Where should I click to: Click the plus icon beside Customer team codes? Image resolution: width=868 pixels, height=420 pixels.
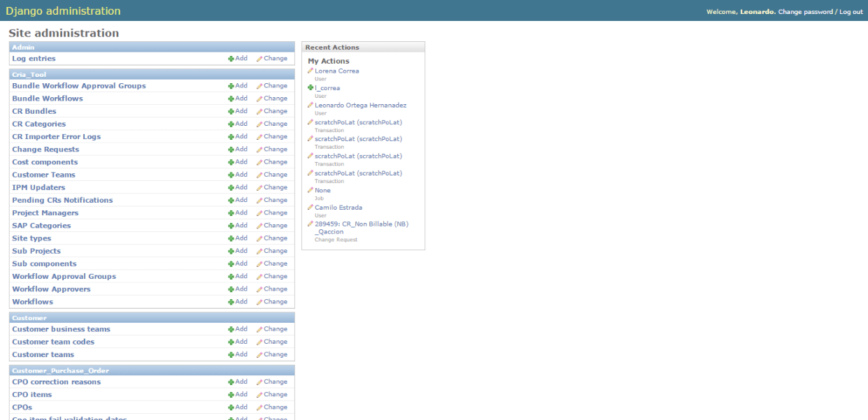(231, 342)
